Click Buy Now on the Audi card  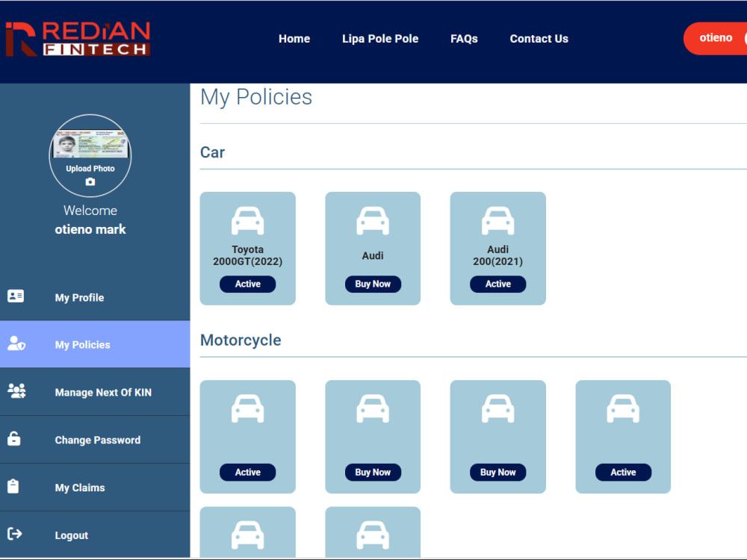click(x=373, y=284)
